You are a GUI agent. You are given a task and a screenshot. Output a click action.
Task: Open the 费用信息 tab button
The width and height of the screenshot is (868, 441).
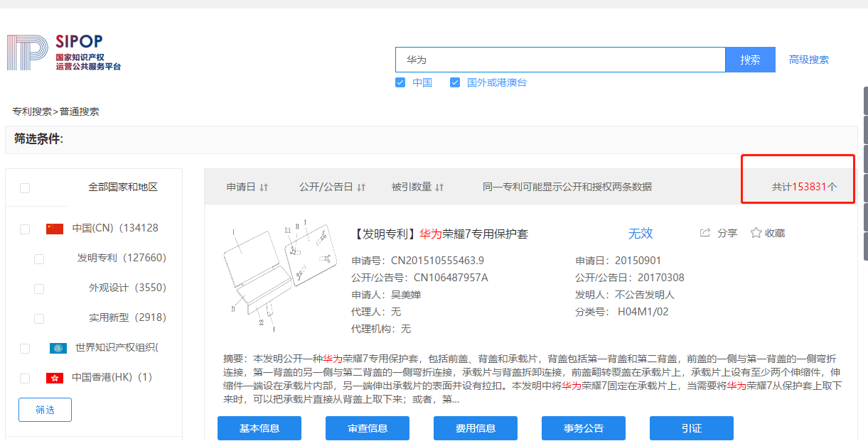tap(476, 428)
